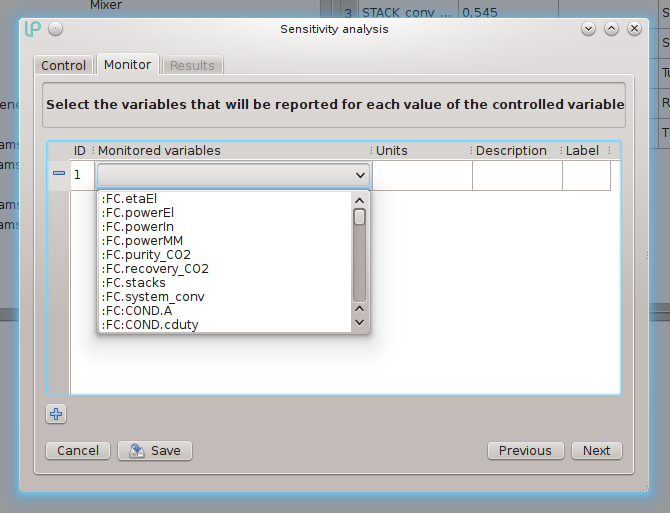Click the blue plus add-row icon
The width and height of the screenshot is (670, 513).
[56, 414]
